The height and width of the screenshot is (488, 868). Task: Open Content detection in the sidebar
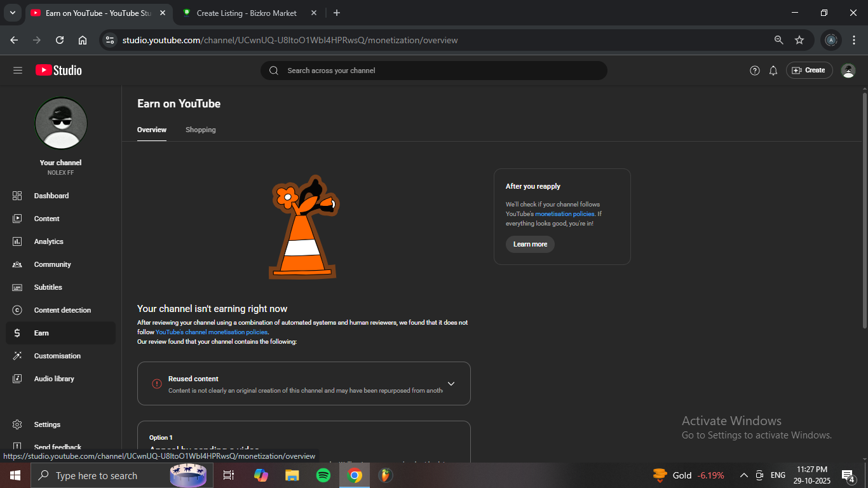coord(62,310)
